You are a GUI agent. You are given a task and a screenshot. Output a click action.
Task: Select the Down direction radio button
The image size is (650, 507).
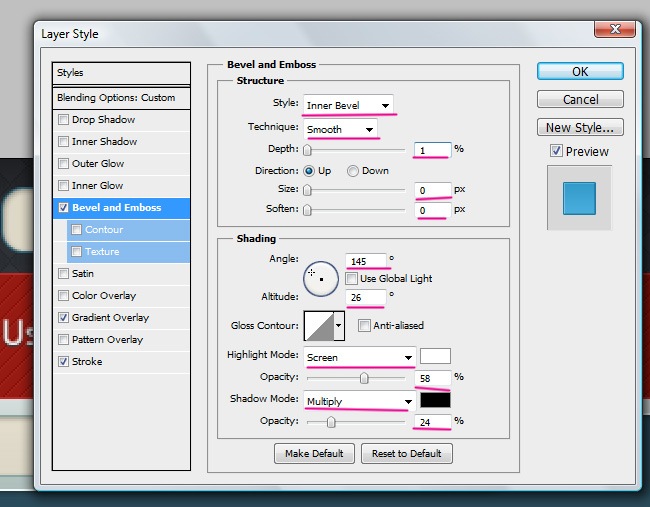[352, 171]
